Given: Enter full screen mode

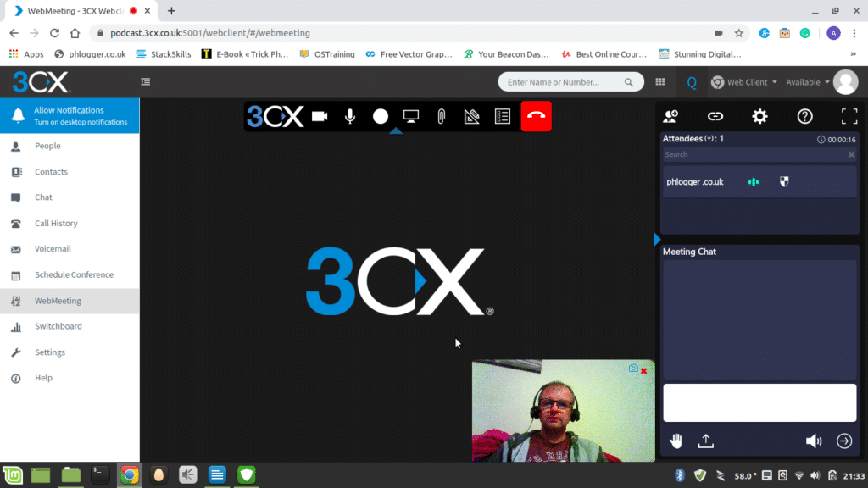Looking at the screenshot, I should click(x=849, y=116).
